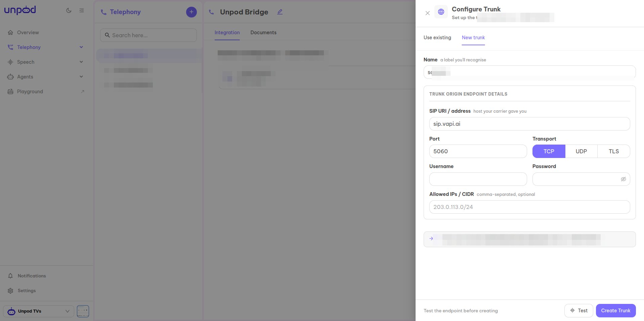
Task: Expand the Agents sidebar chevron
Action: pos(81,77)
